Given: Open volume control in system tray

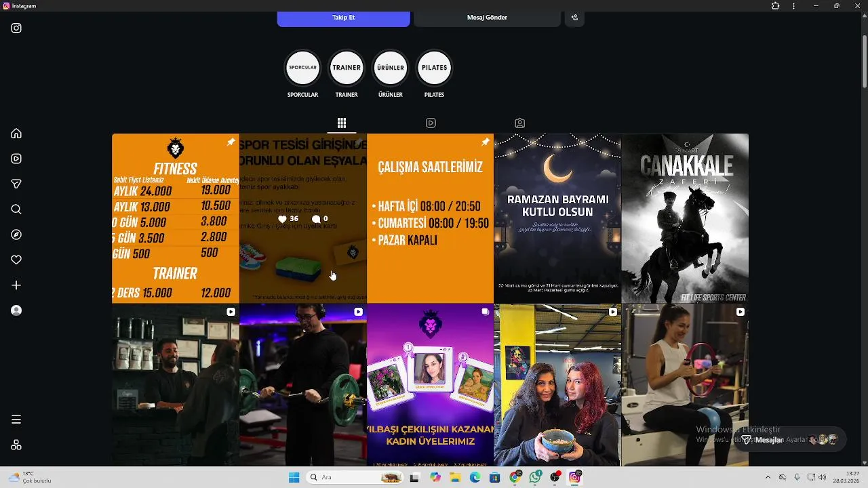Looking at the screenshot, I should pyautogui.click(x=823, y=477).
